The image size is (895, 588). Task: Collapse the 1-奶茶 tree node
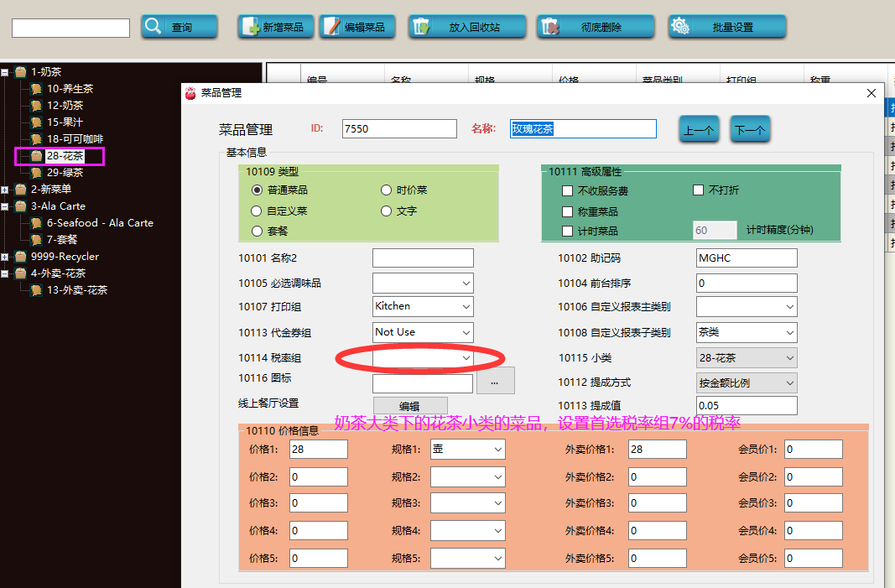(4, 72)
